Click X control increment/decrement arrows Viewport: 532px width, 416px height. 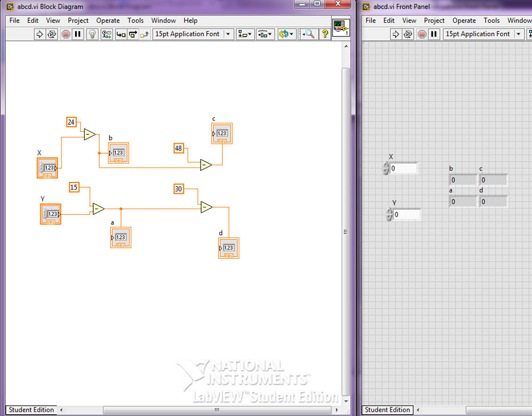386,168
